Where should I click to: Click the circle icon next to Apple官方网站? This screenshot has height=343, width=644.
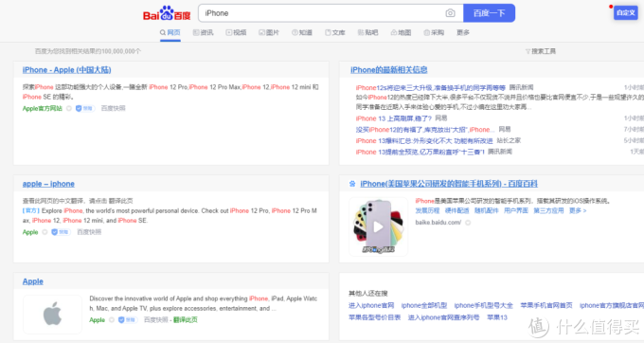pyautogui.click(x=69, y=108)
